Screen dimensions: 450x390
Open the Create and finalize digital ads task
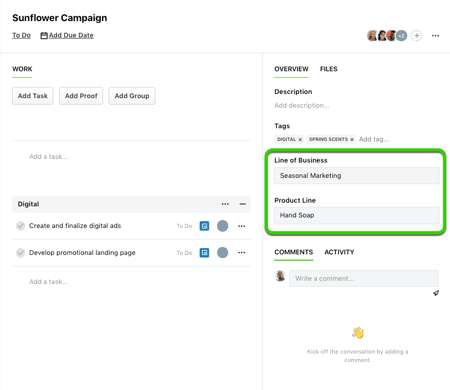click(x=75, y=226)
